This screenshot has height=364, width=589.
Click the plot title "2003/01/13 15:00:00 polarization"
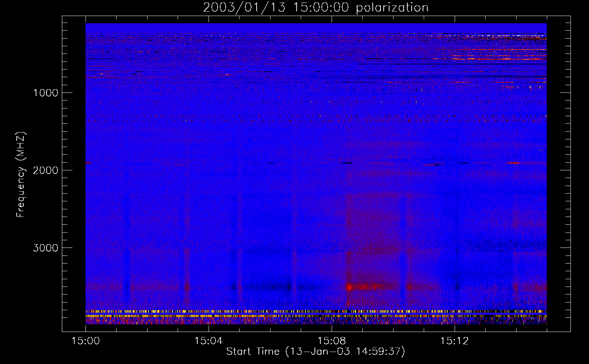[x=316, y=8]
